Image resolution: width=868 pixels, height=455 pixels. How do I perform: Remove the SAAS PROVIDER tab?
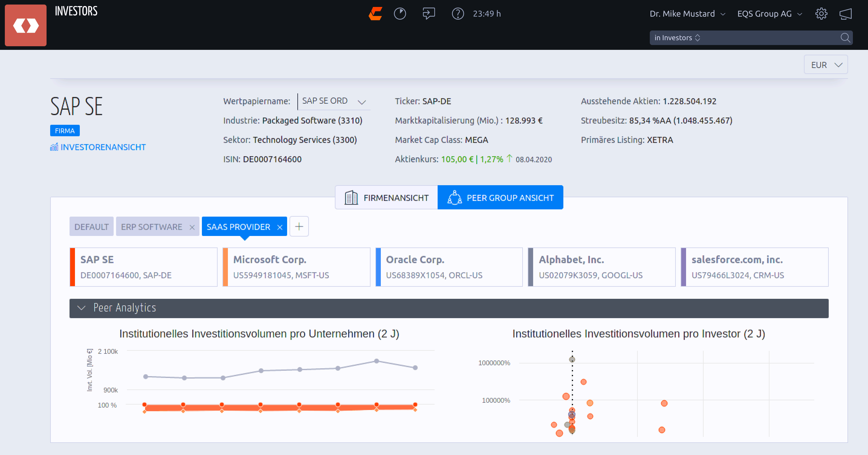(x=280, y=227)
